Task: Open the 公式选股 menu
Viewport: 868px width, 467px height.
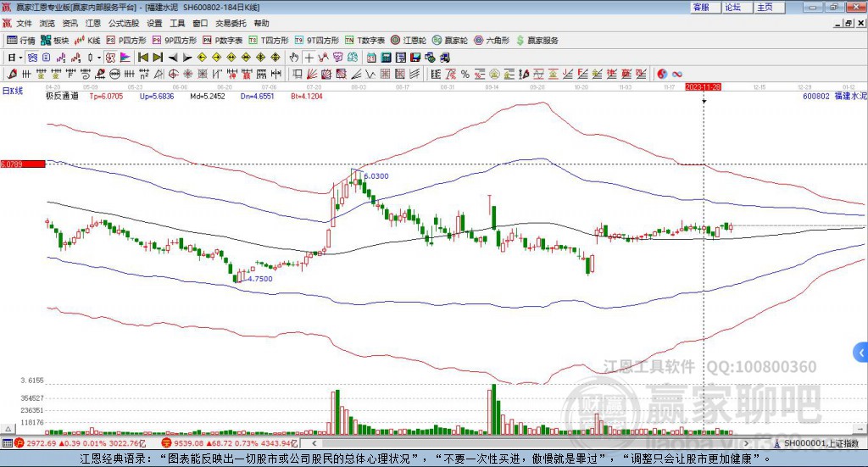Action: [124, 23]
